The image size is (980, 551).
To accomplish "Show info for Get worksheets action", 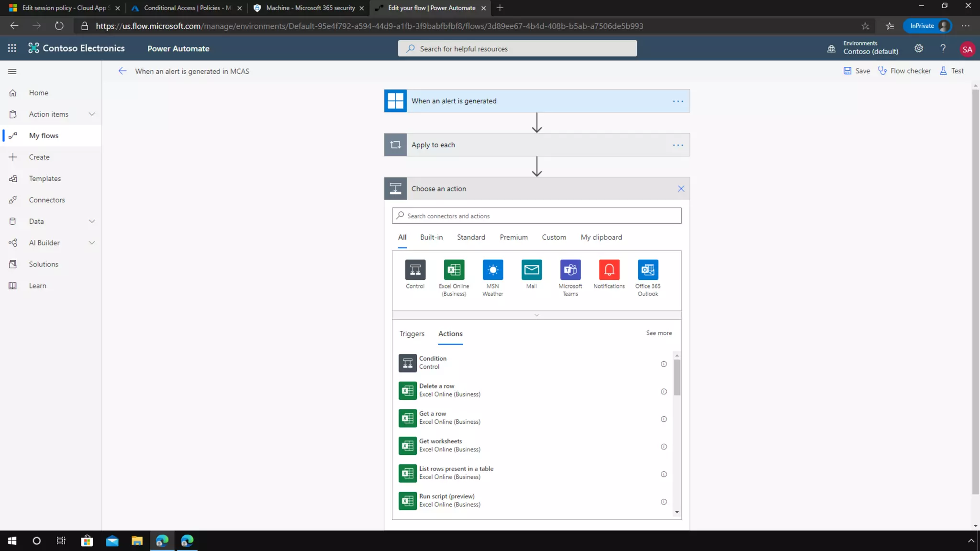I will click(664, 447).
